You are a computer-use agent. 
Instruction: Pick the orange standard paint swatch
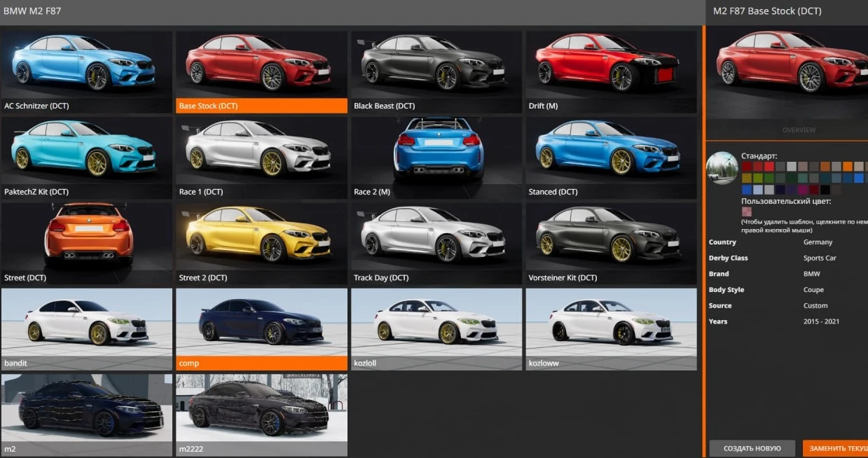pyautogui.click(x=847, y=166)
